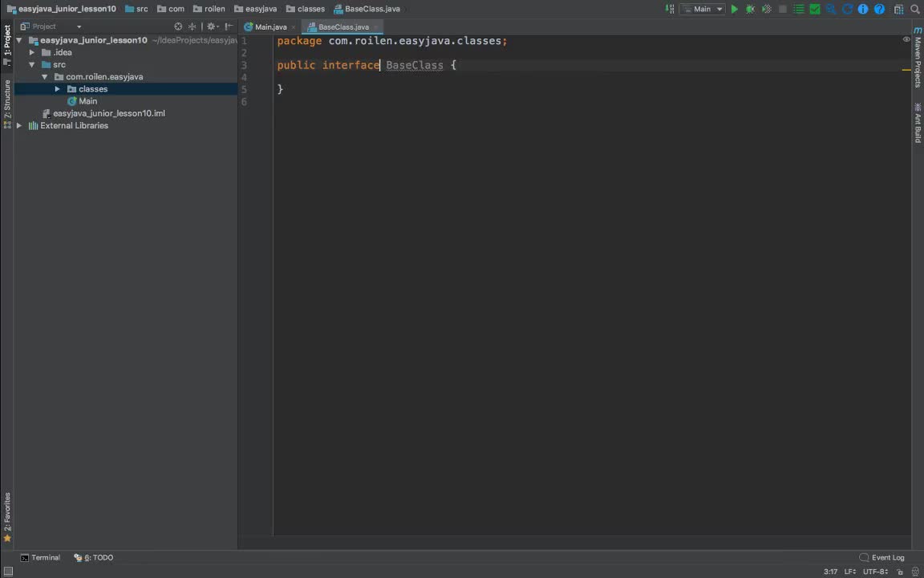Toggle the file read-only lock icon
The width and height of the screenshot is (924, 578).
[899, 572]
